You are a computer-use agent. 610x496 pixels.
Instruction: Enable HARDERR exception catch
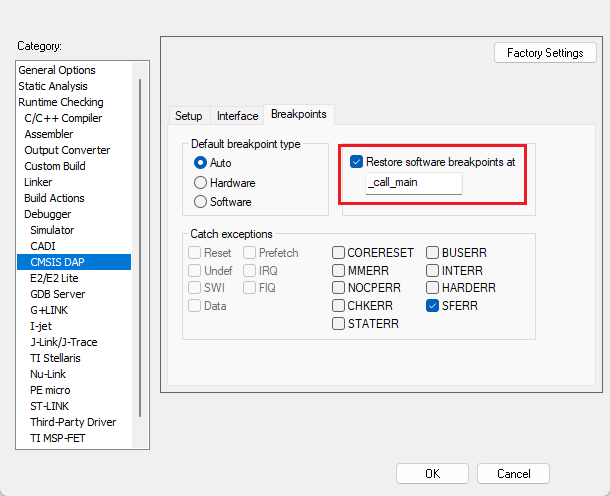tap(432, 287)
